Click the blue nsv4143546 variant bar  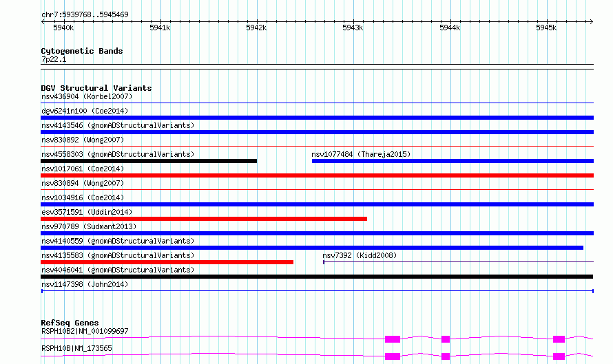tap(317, 132)
